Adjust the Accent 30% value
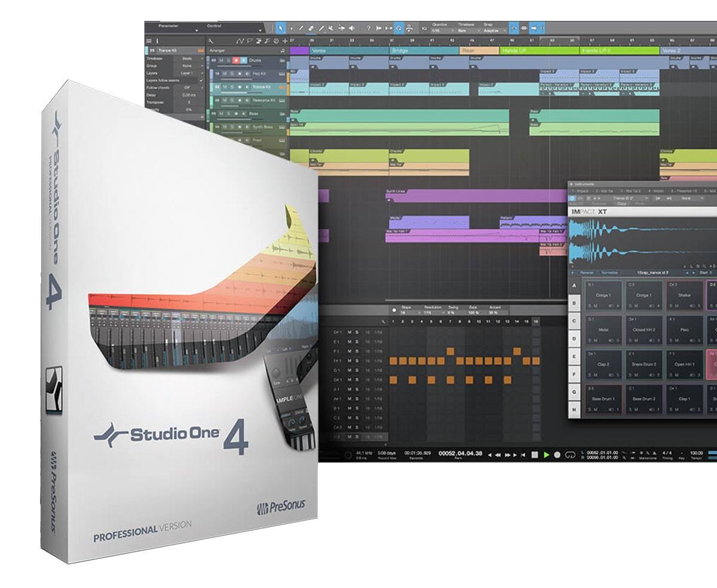 [x=495, y=313]
